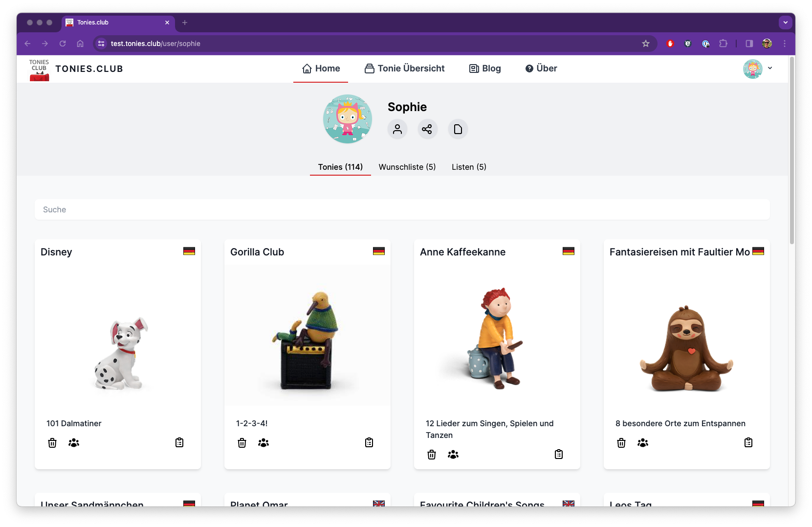812x527 pixels.
Task: Click trash icon on Faultier Mo card
Action: coord(621,443)
